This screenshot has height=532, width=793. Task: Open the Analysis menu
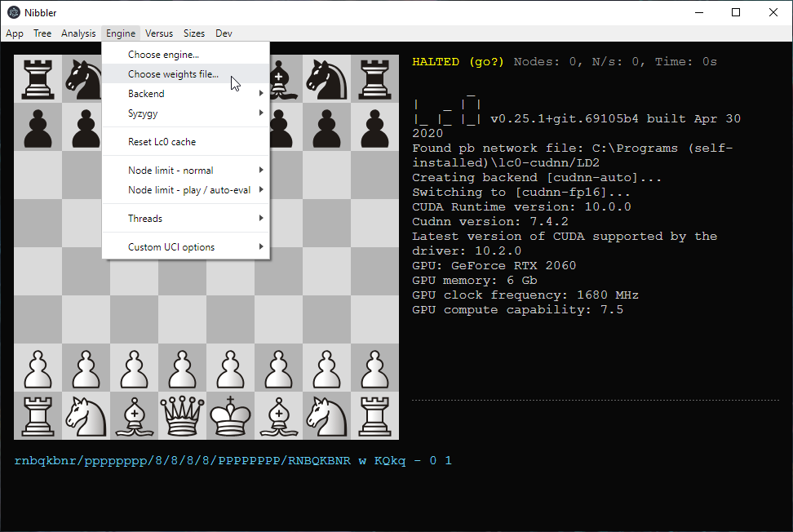(x=78, y=33)
